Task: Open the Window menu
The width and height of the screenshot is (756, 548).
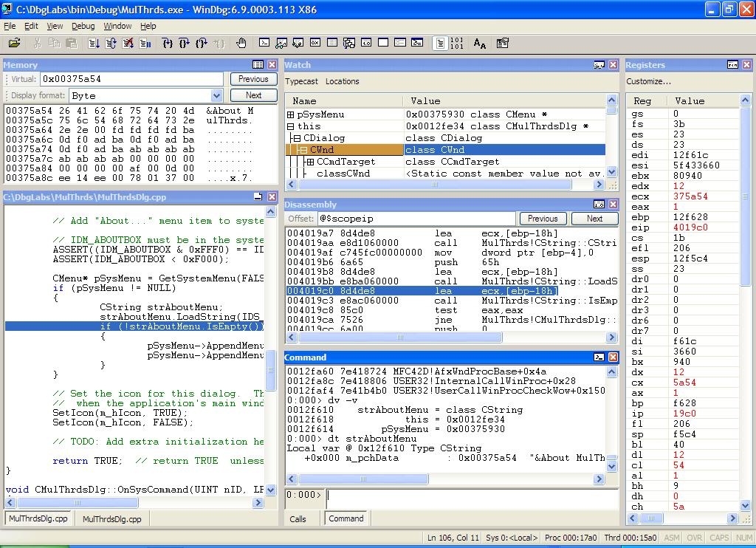Action: click(x=117, y=26)
